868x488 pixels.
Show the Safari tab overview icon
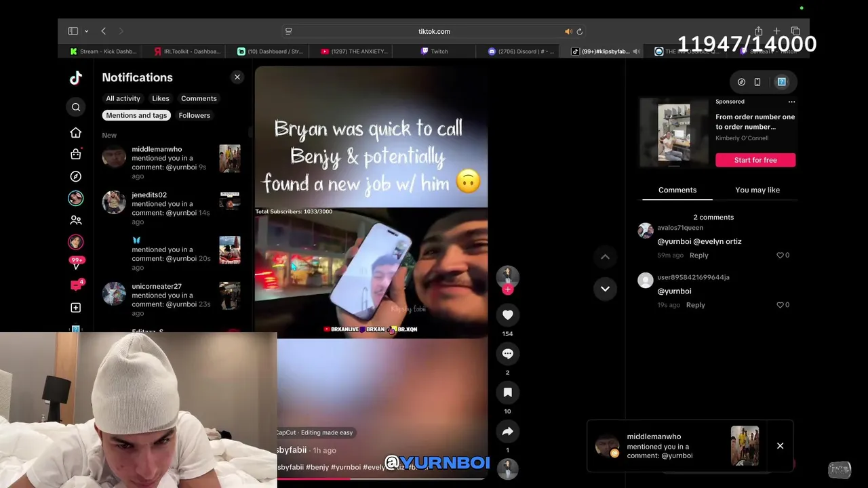[795, 31]
